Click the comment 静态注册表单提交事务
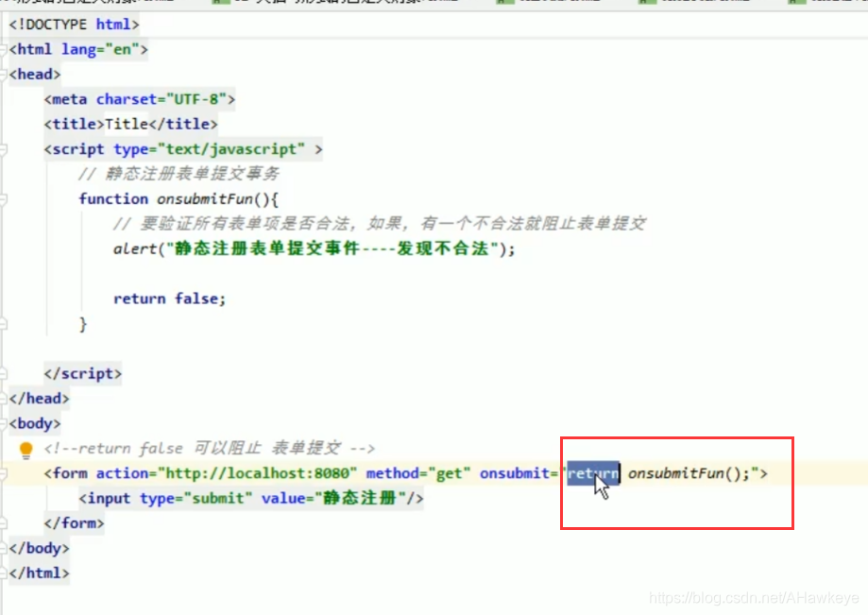Screen dimensions: 868x615 [179, 174]
